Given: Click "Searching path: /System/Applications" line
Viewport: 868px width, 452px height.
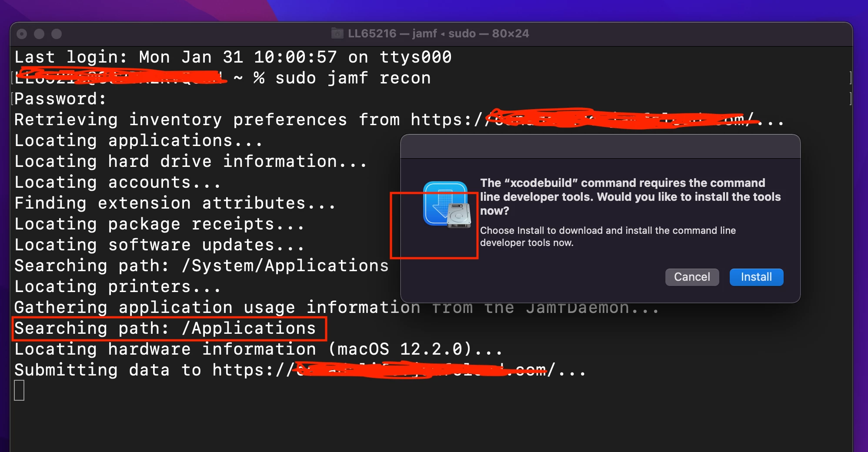Looking at the screenshot, I should point(201,266).
